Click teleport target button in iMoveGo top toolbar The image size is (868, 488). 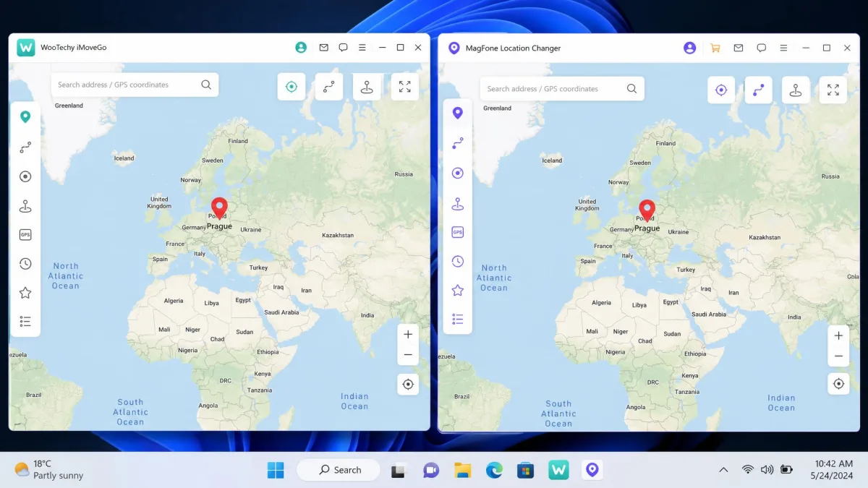292,87
